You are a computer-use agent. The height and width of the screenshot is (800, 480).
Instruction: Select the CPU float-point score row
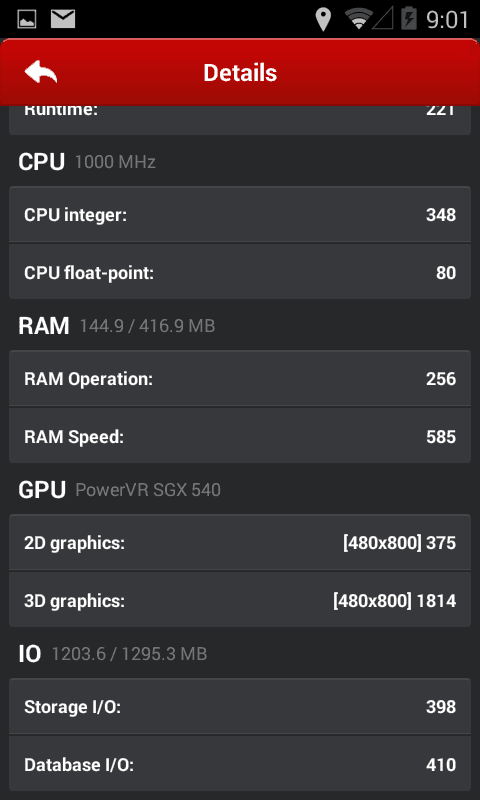240,271
